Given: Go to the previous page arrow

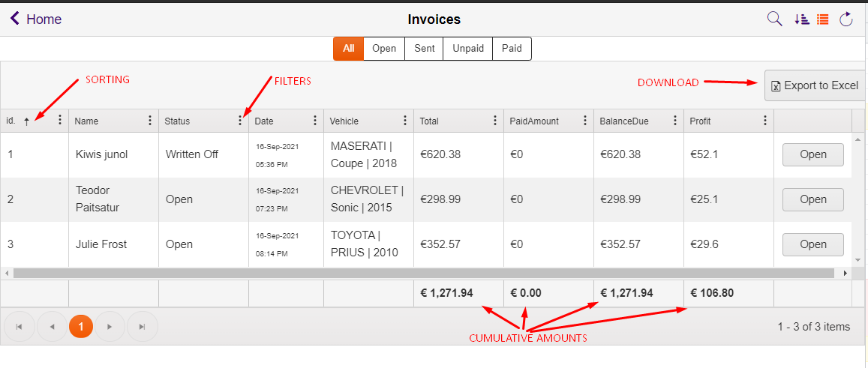Looking at the screenshot, I should coord(52,327).
